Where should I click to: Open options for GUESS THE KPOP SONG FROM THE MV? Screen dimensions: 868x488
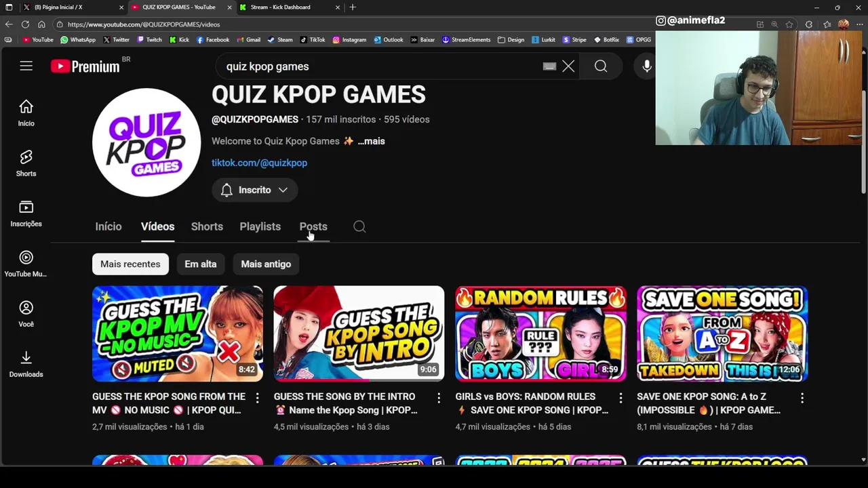257,398
